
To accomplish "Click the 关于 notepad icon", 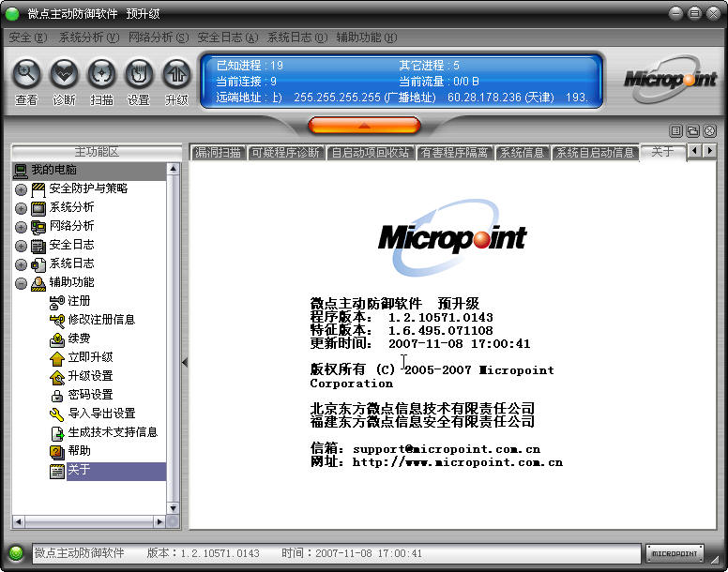I will 56,472.
